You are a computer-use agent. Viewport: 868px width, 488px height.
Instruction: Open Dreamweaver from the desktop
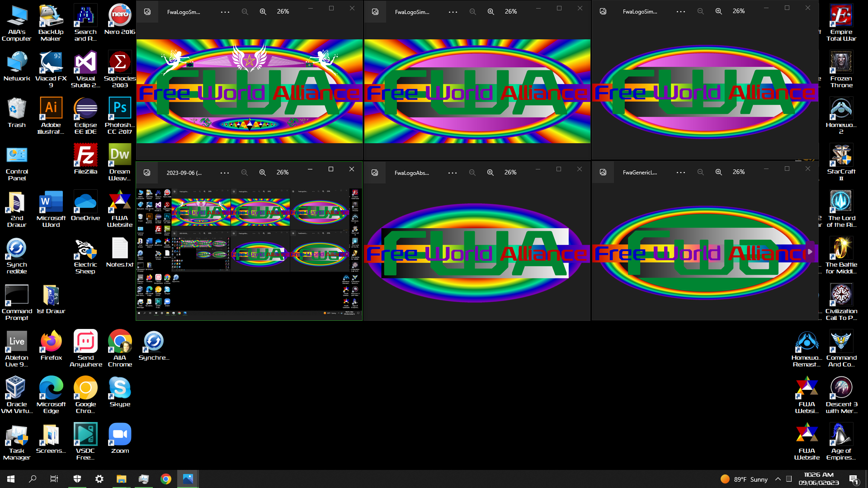(x=119, y=155)
